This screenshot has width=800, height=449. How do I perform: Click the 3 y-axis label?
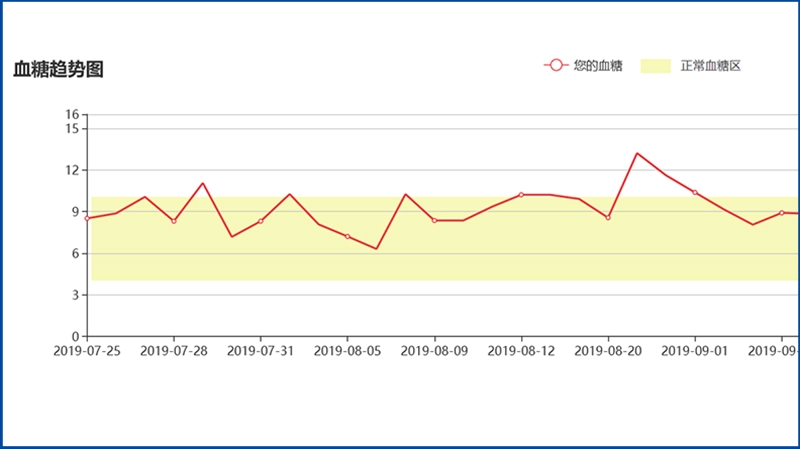[74, 295]
